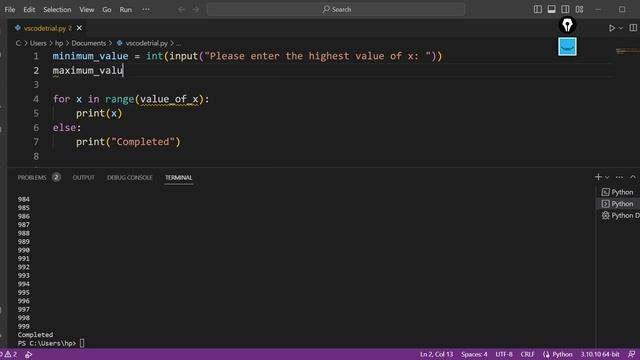This screenshot has width=640, height=360.
Task: Toggle the secondary side bar layout icon
Action: (565, 9)
